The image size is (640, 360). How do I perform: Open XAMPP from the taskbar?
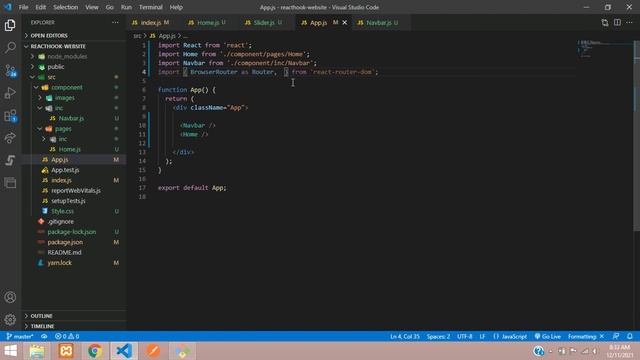pyautogui.click(x=66, y=351)
